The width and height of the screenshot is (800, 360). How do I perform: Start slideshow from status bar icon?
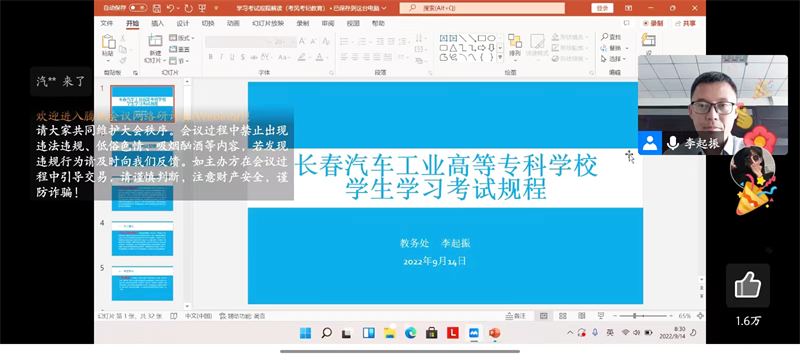coord(601,316)
